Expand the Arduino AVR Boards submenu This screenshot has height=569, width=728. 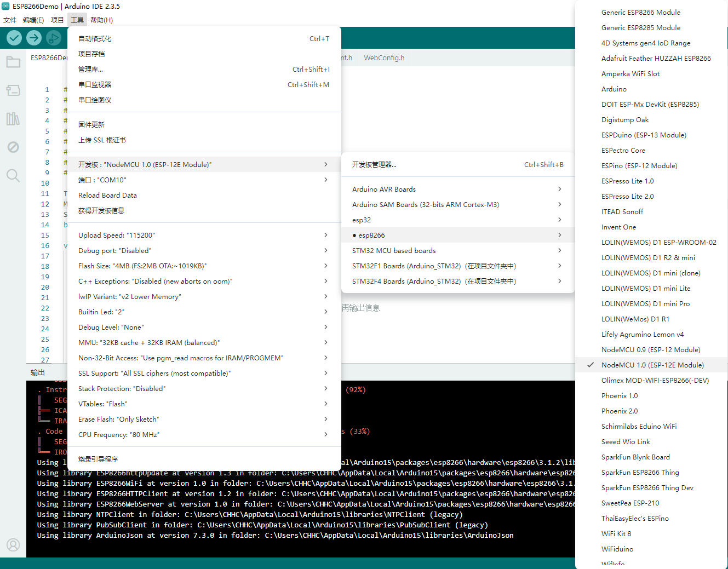(457, 189)
